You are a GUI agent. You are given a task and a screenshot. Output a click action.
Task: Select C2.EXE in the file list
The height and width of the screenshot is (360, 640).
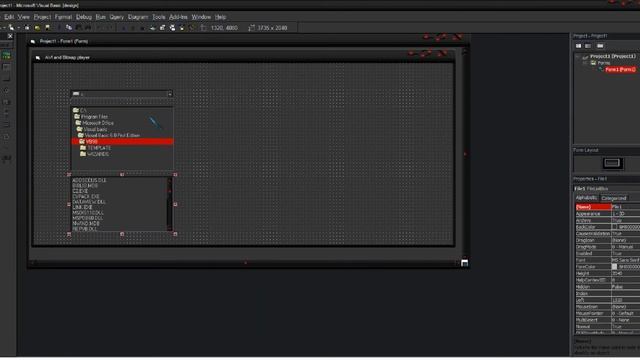[x=80, y=191]
